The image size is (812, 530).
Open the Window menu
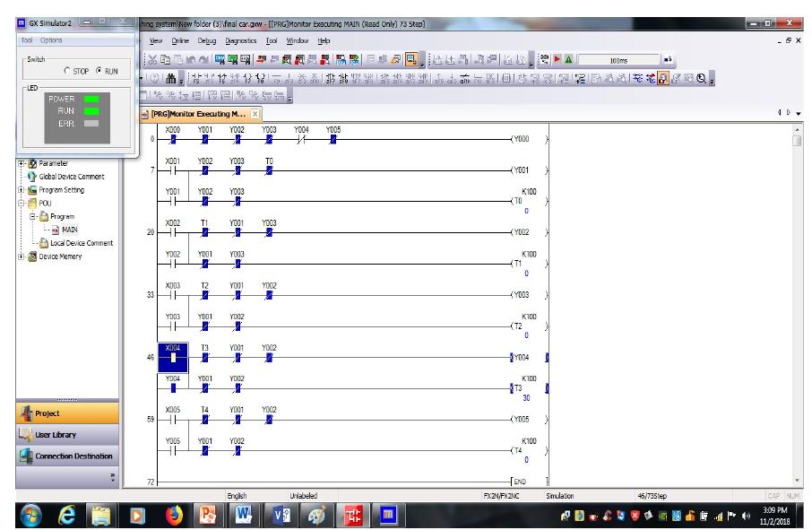298,40
